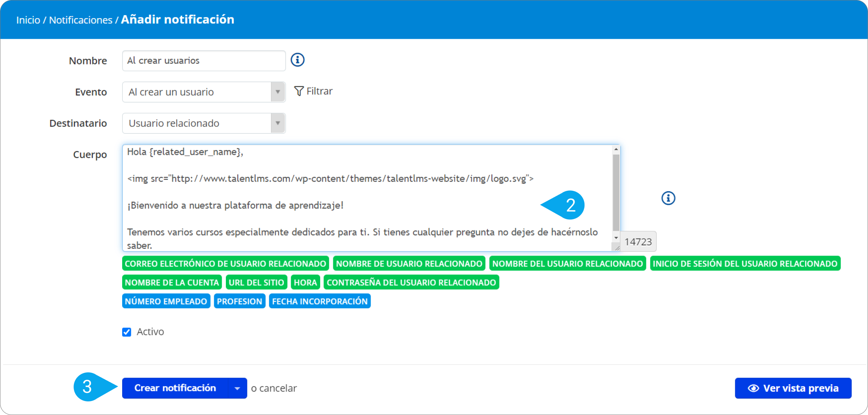Viewport: 868px width, 415px height.
Task: Insert Fecha incorporación custom field tag
Action: pos(320,301)
